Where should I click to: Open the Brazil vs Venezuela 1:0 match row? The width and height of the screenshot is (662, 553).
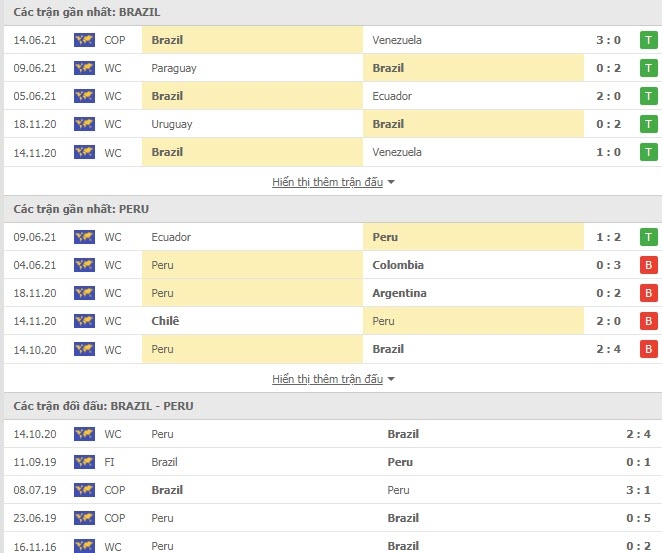click(x=333, y=152)
